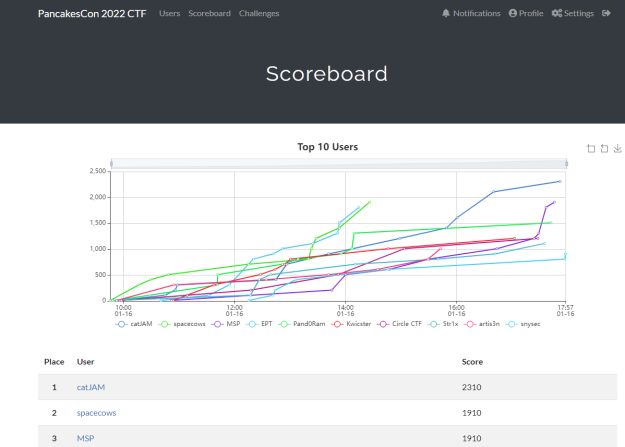The image size is (625, 447).
Task: Open the Scoreboard nav item
Action: tap(209, 14)
